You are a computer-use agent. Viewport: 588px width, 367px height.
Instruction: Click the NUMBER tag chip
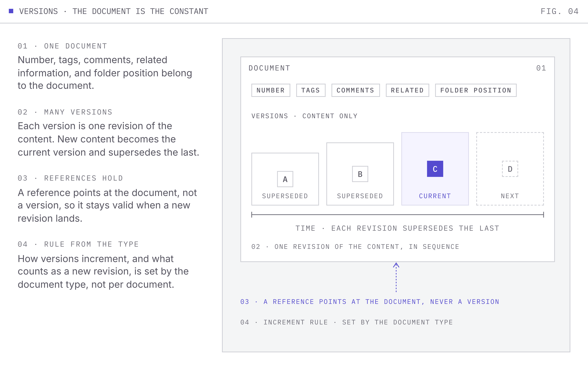coord(271,90)
